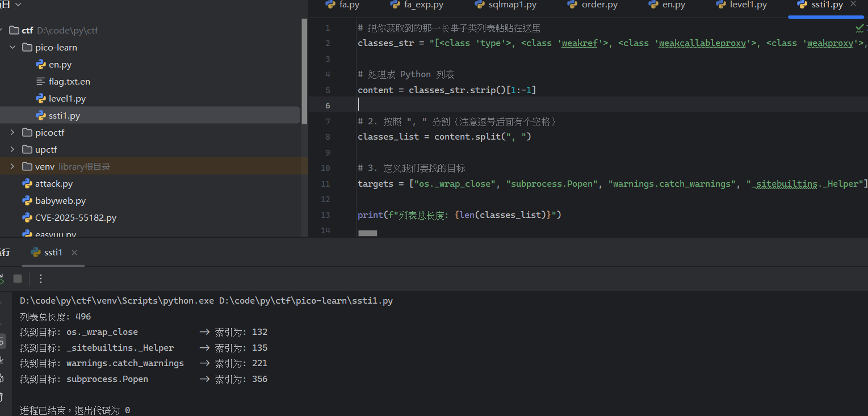Click the pico-learn folder icon
The height and width of the screenshot is (416, 868).
click(27, 48)
